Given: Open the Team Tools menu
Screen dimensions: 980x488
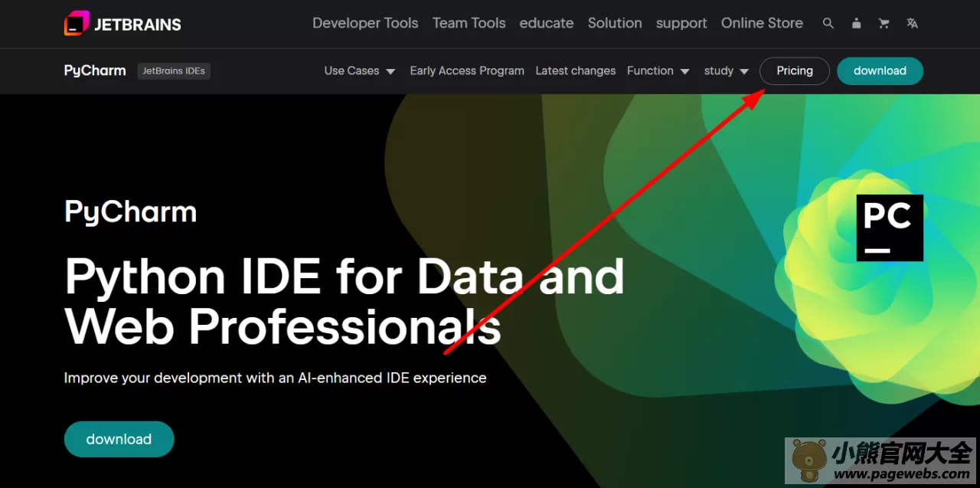Looking at the screenshot, I should (x=469, y=23).
